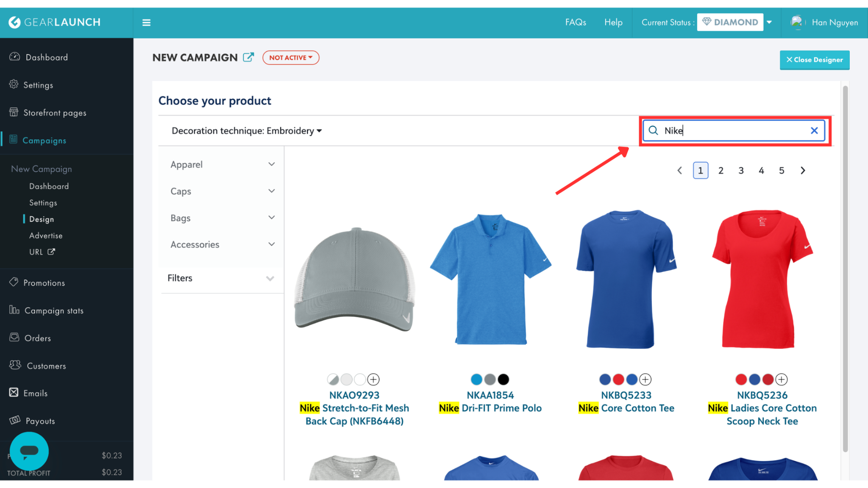Viewport: 868px width, 488px height.
Task: Open the NOT ACTIVE status dropdown
Action: pyautogui.click(x=291, y=58)
